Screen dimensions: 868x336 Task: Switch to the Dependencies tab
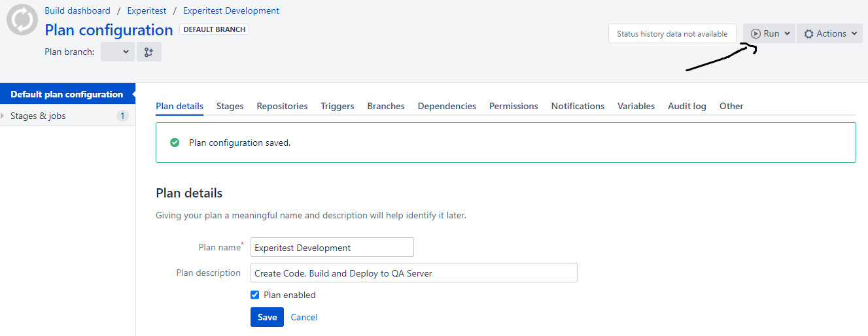point(447,106)
